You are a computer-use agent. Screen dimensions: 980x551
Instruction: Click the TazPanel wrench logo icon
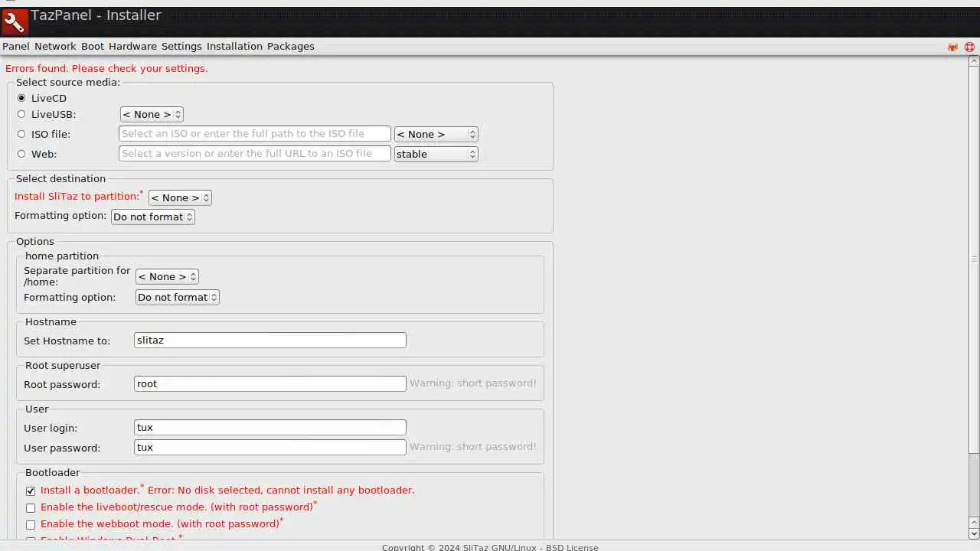point(15,22)
